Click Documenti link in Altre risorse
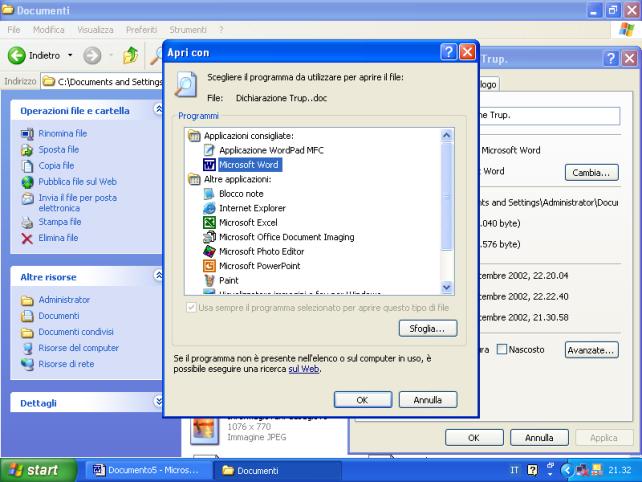Image resolution: width=642 pixels, height=482 pixels. (x=59, y=316)
